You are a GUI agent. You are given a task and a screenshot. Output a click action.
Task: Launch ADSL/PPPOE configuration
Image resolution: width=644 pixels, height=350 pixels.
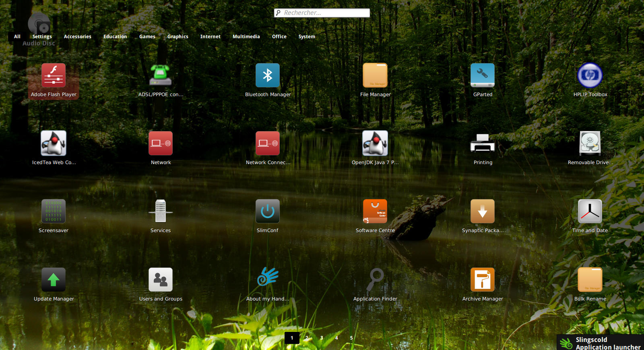[x=161, y=80]
